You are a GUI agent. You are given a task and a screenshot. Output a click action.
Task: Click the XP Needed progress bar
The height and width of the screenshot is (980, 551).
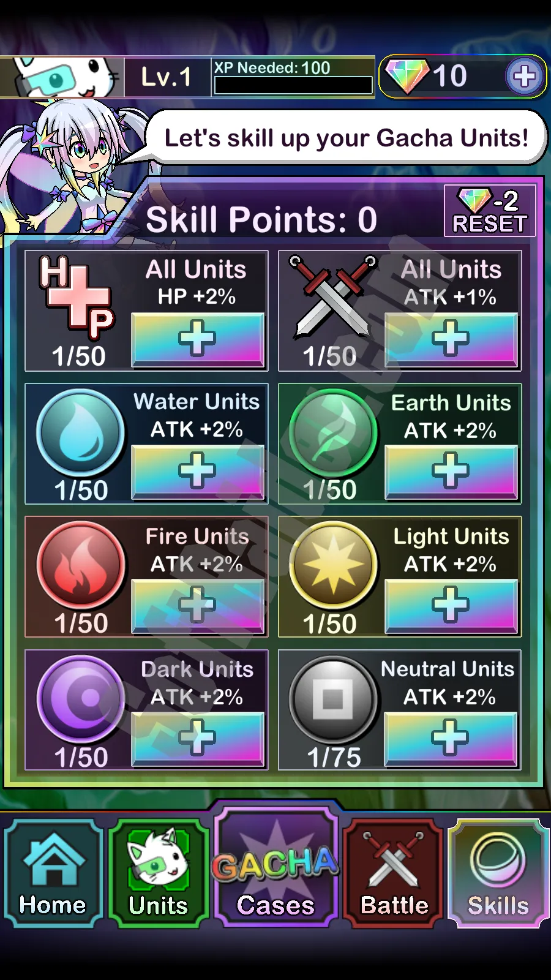293,86
